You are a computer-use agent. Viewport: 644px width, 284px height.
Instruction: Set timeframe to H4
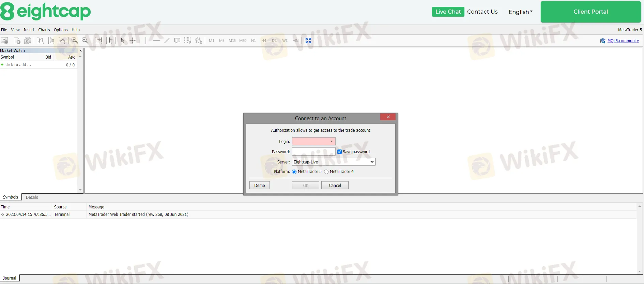pyautogui.click(x=264, y=41)
